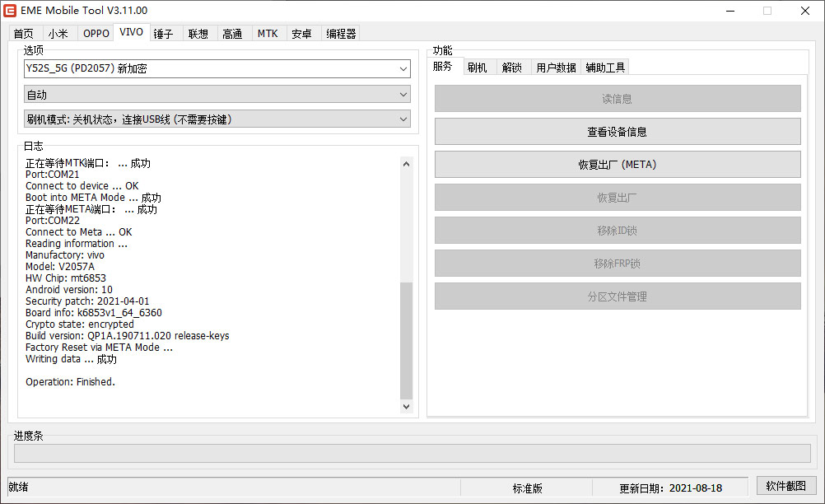Click the log scrollbar down arrow
Screen dimensions: 825x504
406,406
